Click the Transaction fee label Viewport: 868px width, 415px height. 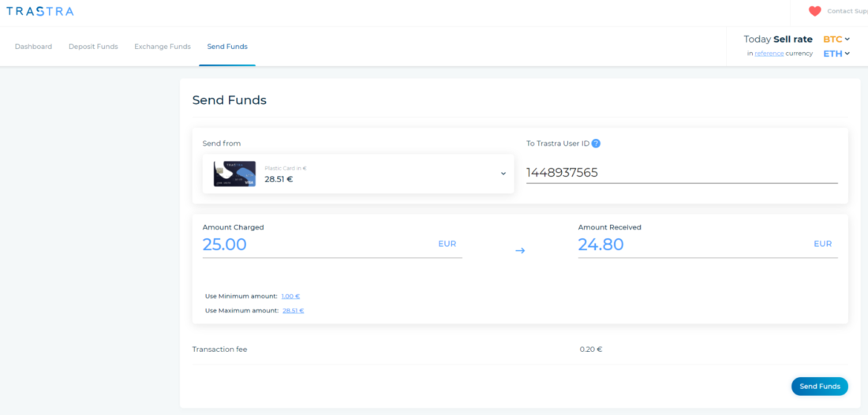[220, 350]
